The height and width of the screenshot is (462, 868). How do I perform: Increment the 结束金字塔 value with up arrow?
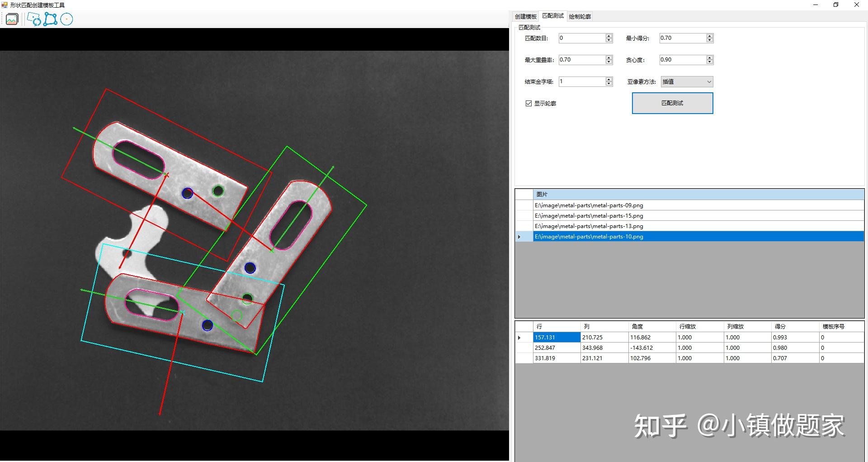tap(609, 79)
